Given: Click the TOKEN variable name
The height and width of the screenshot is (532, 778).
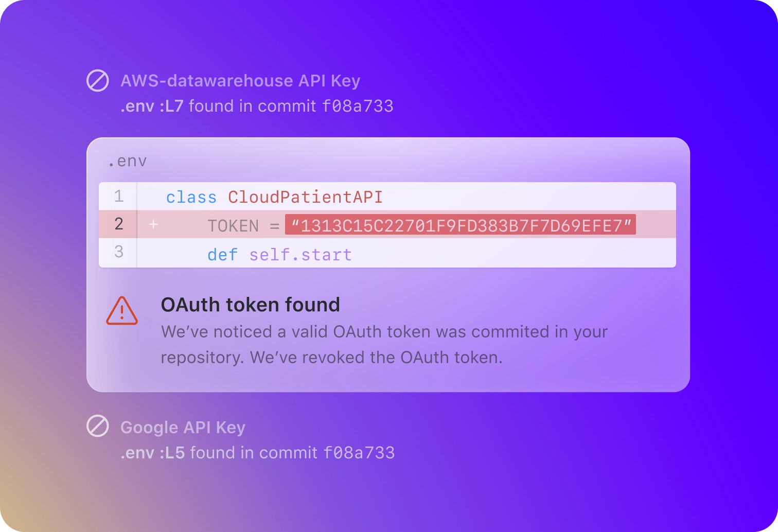Looking at the screenshot, I should point(233,226).
